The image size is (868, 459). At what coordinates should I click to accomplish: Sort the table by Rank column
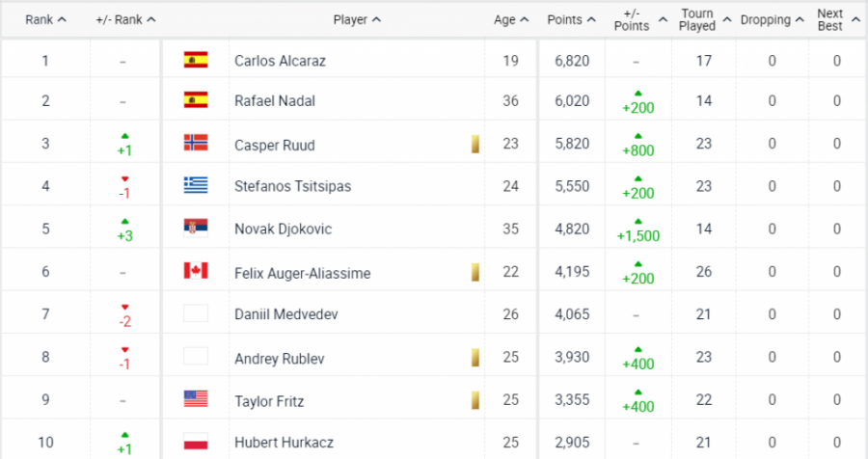46,19
